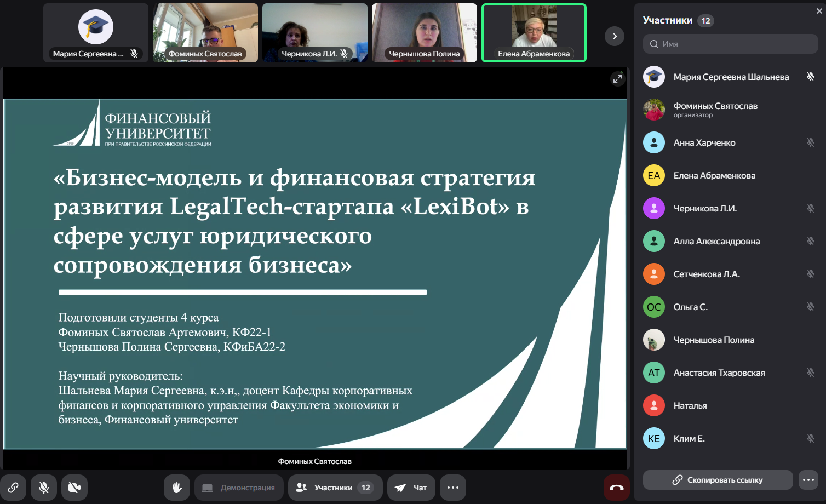Image resolution: width=826 pixels, height=504 pixels.
Task: Click muted mic icon beside Клим Е.
Action: tap(810, 438)
